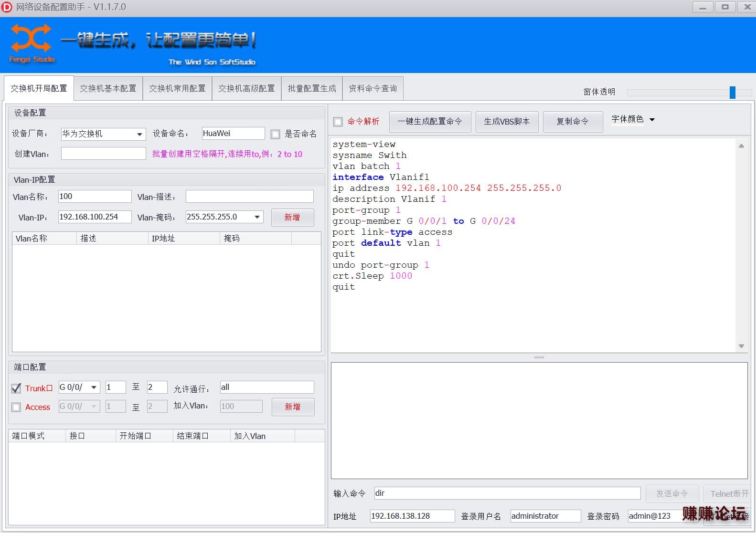Viewport: 756px width, 533px height.
Task: Uncheck the Trunk口 checkbox
Action: 16,388
